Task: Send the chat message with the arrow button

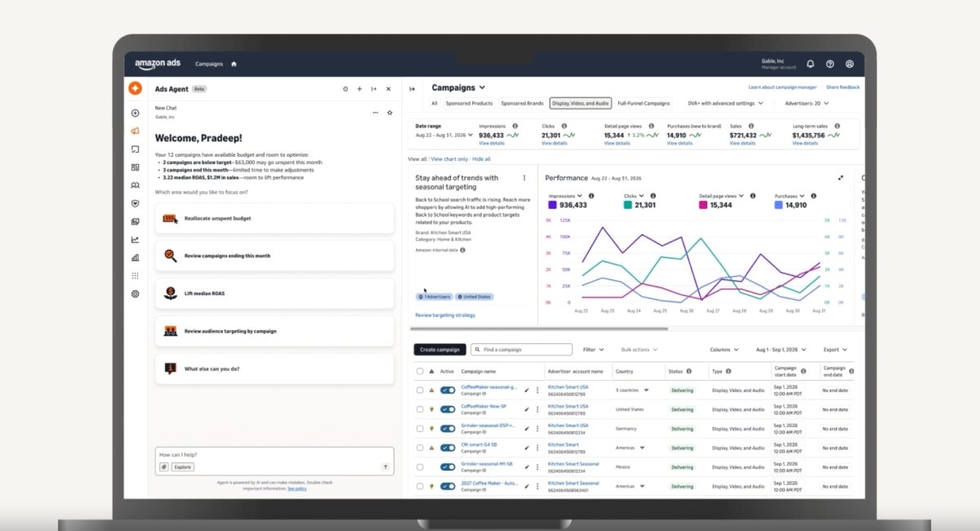Action: coord(385,467)
